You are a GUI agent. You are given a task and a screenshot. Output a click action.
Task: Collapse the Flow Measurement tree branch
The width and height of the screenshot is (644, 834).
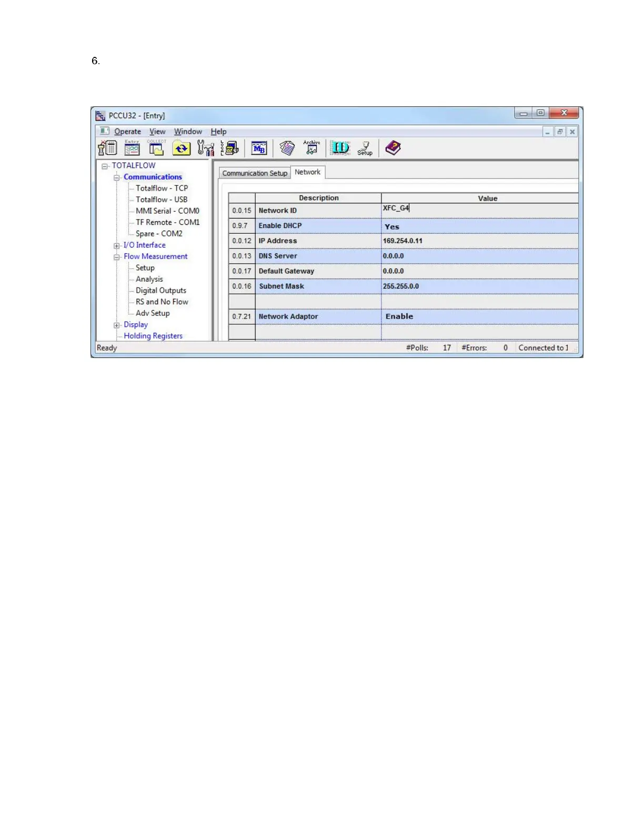point(117,257)
